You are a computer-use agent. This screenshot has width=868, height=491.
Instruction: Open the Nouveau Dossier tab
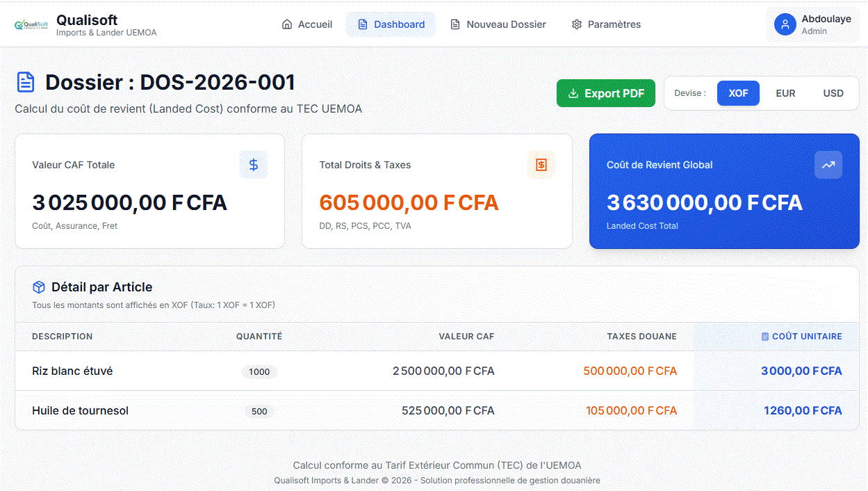point(498,24)
